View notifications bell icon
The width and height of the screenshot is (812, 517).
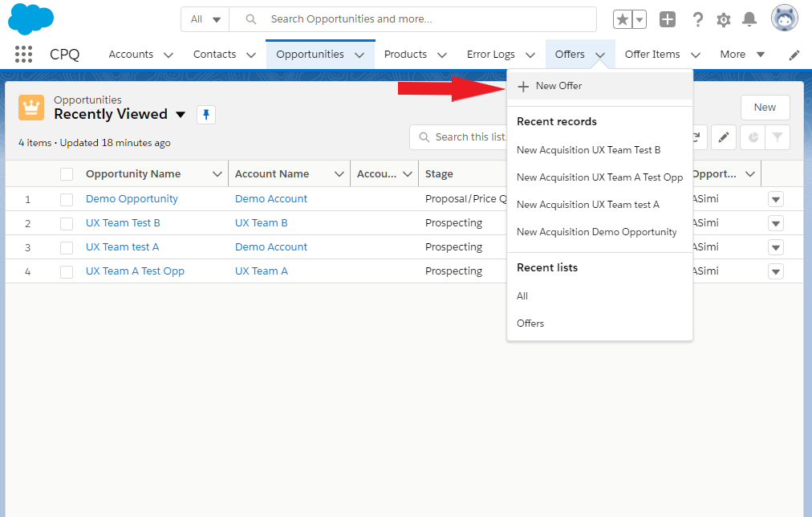pyautogui.click(x=749, y=20)
